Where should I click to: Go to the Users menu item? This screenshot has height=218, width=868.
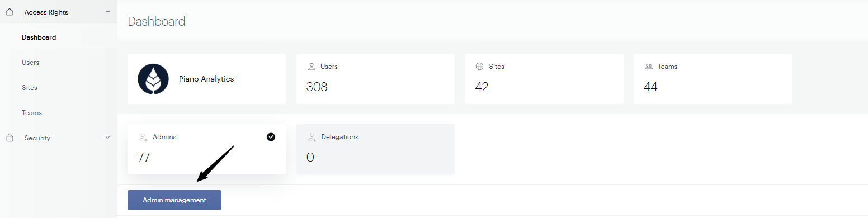[x=31, y=63]
